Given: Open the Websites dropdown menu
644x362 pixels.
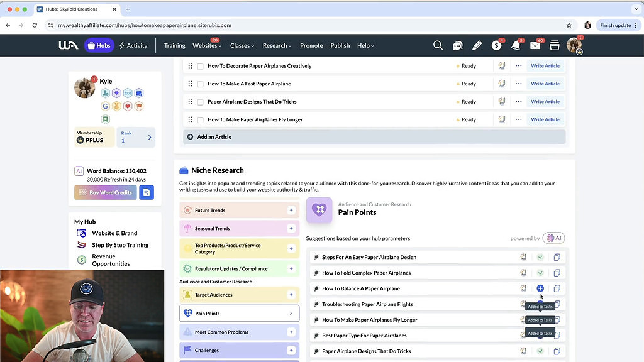Looking at the screenshot, I should pos(207,45).
